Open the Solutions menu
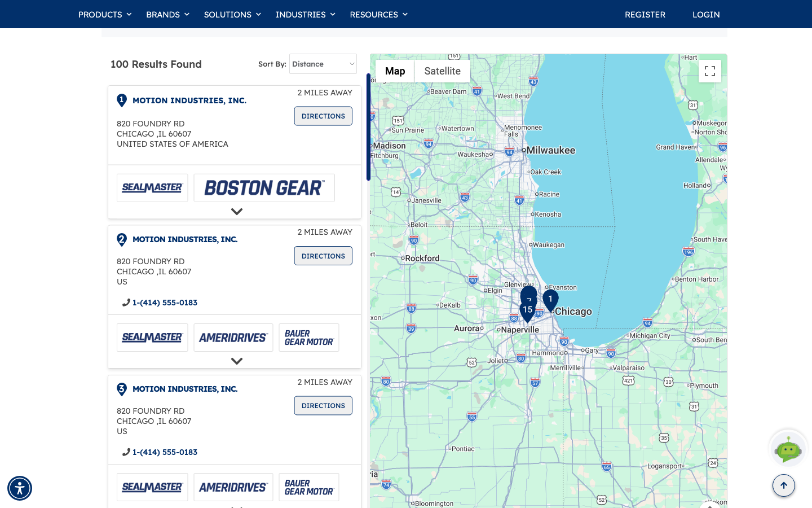 [x=232, y=15]
